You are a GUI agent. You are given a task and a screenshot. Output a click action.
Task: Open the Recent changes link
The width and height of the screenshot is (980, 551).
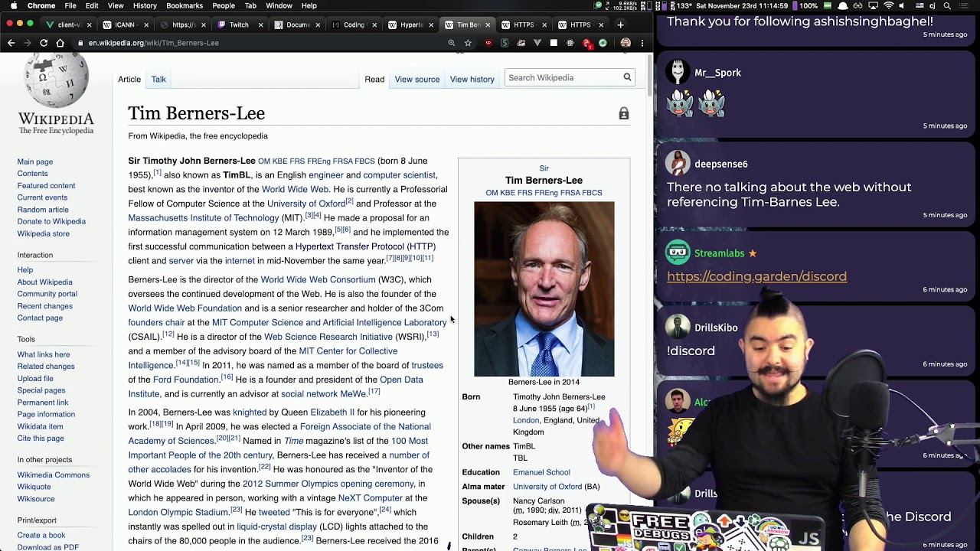(x=45, y=306)
